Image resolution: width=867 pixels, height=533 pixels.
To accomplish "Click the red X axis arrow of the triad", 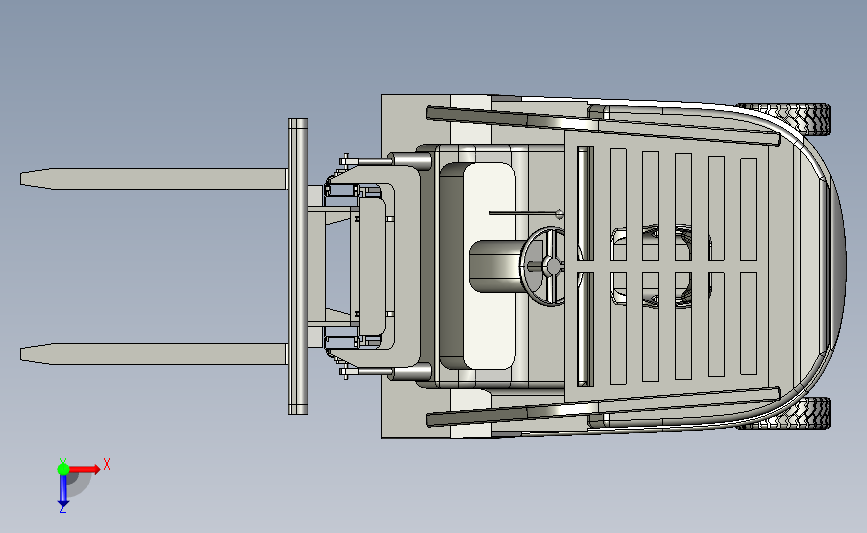I will tap(85, 469).
